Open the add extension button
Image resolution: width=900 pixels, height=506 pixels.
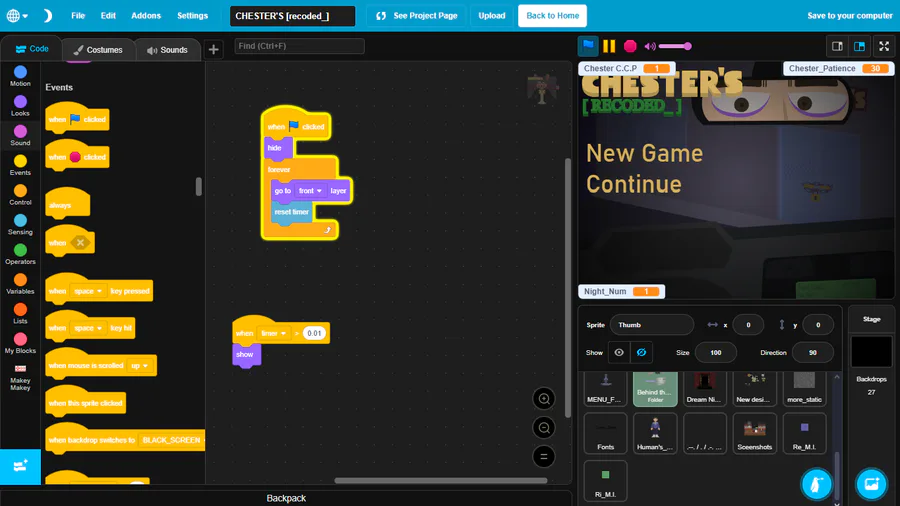point(20,466)
